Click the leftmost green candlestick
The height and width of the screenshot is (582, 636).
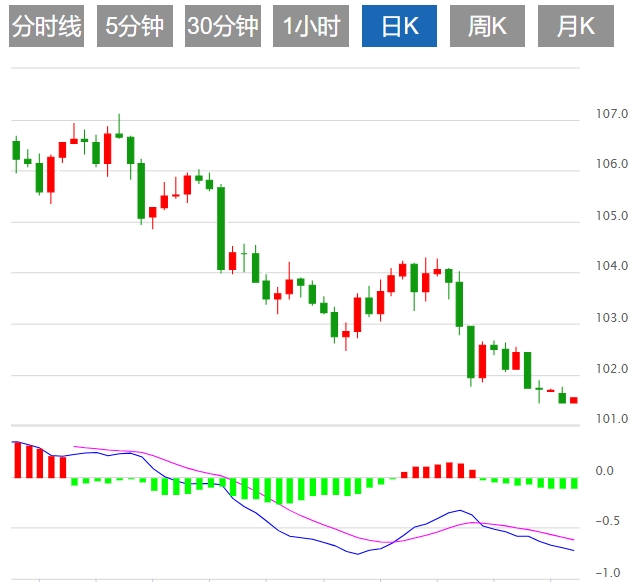click(16, 150)
